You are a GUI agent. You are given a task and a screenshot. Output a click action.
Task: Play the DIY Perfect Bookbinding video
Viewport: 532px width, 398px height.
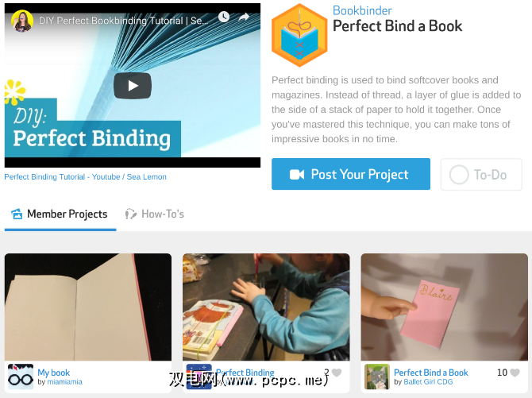pyautogui.click(x=133, y=86)
